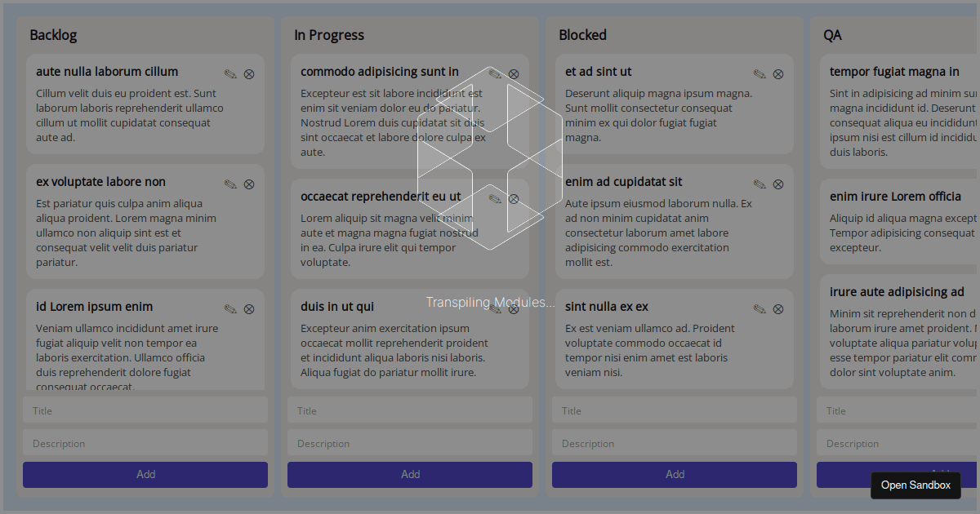
Task: Delete the "et ad sint ut" card
Action: 778,73
